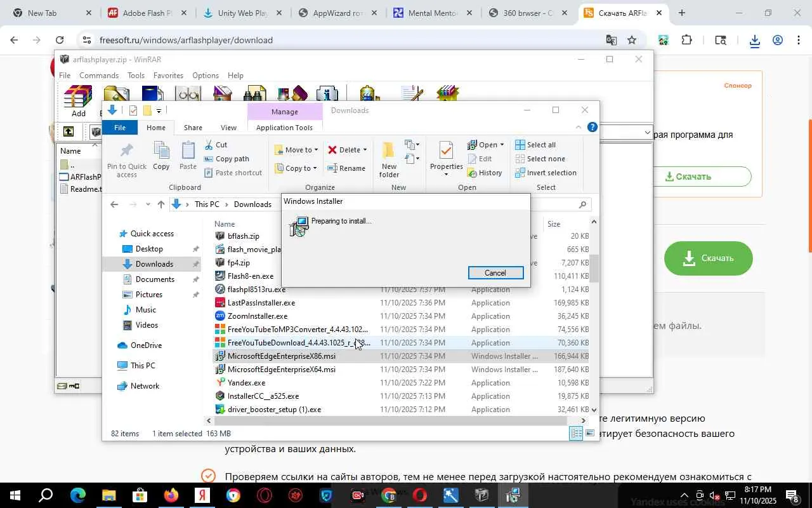The image size is (812, 508).
Task: Bookmark this page with the star icon
Action: pyautogui.click(x=632, y=40)
